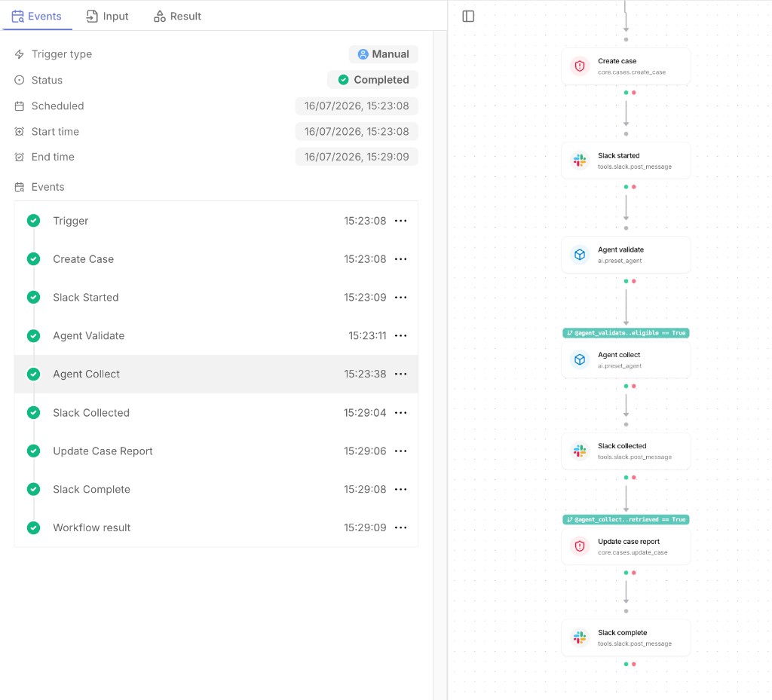Click green check icon beside Workflow result

pyautogui.click(x=33, y=527)
